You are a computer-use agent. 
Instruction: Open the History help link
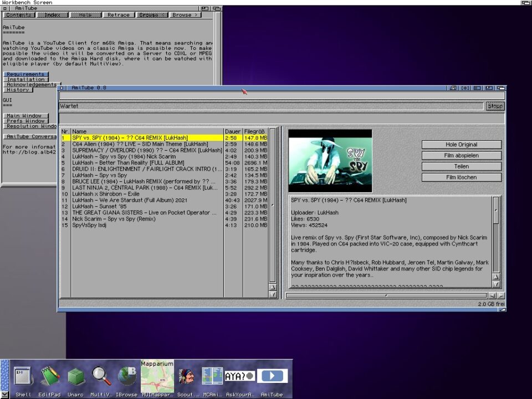click(x=18, y=90)
